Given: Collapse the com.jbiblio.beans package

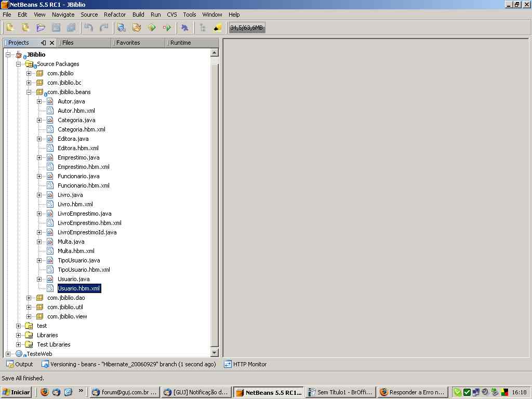Looking at the screenshot, I should [x=29, y=92].
